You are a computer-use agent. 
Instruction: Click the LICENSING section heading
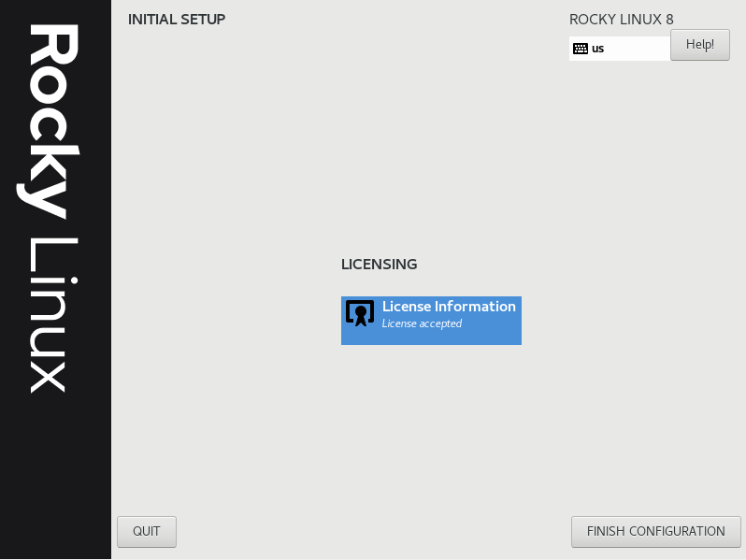click(380, 264)
